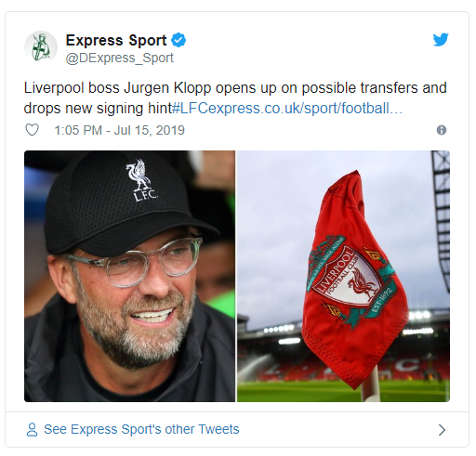Click the Liverpool boss tweet text
The height and width of the screenshot is (456, 476).
(x=235, y=98)
